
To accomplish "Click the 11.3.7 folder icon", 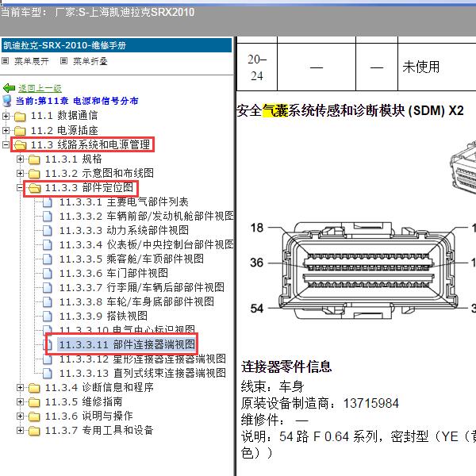I will coord(34,431).
